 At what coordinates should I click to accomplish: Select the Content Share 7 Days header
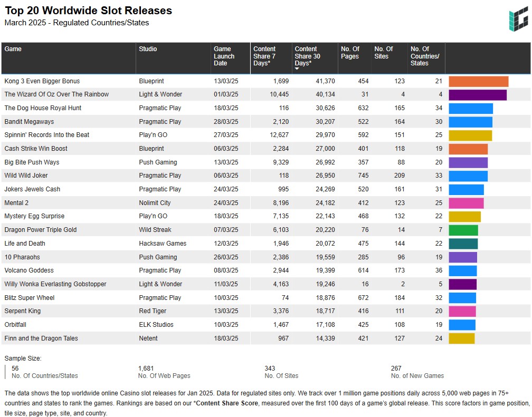[264, 56]
